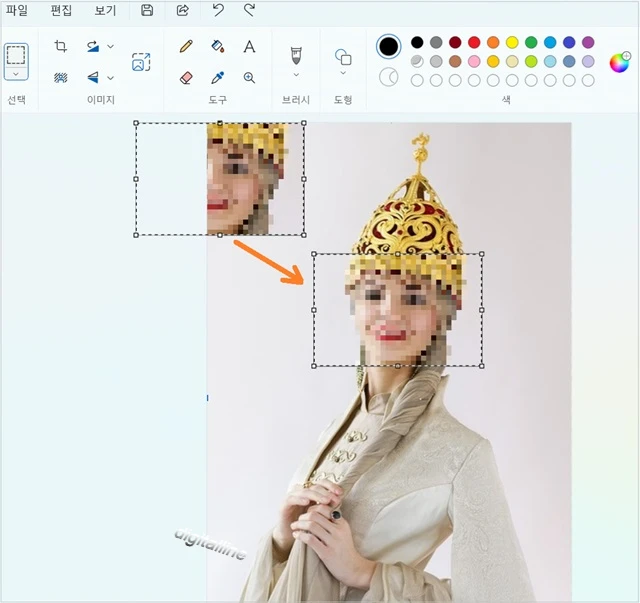Image resolution: width=640 pixels, height=603 pixels.
Task: Expand the Brushes dropdown chevron
Action: 296,75
